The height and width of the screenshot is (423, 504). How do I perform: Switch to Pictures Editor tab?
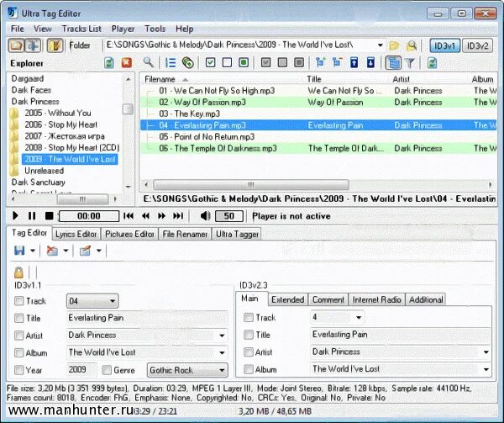tap(129, 234)
